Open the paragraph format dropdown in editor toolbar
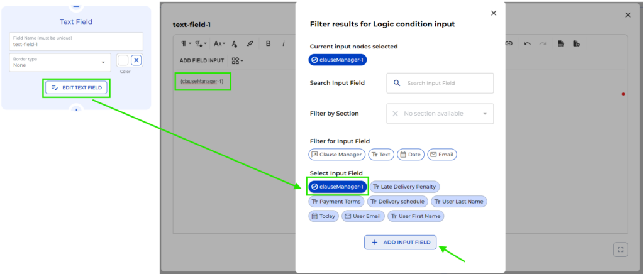This screenshot has width=644, height=274. tap(186, 43)
